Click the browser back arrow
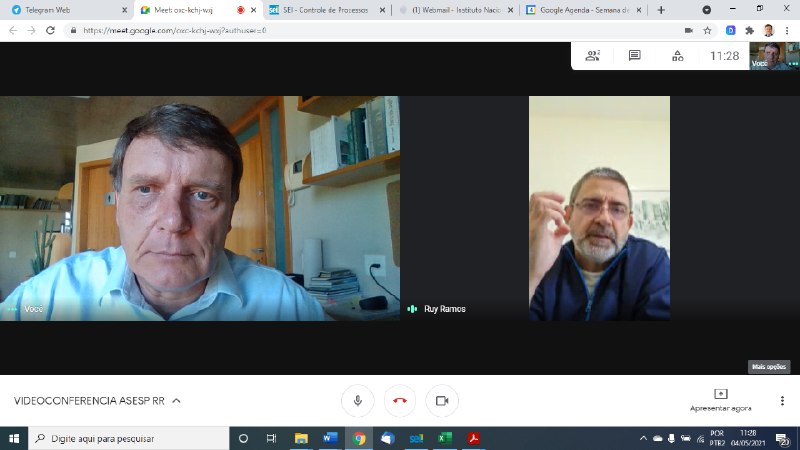Viewport: 800px width, 450px height. click(x=13, y=31)
